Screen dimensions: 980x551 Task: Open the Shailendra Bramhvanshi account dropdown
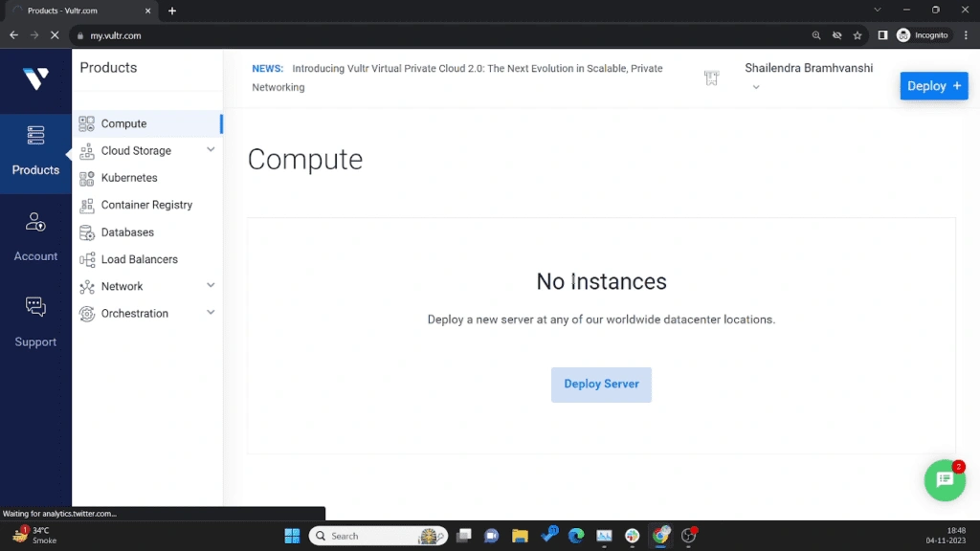(809, 77)
